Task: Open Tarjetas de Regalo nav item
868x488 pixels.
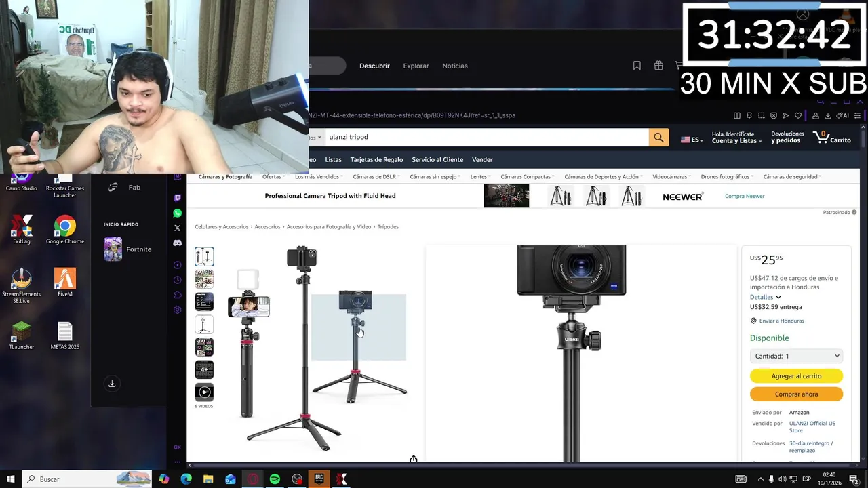Action: [376, 159]
